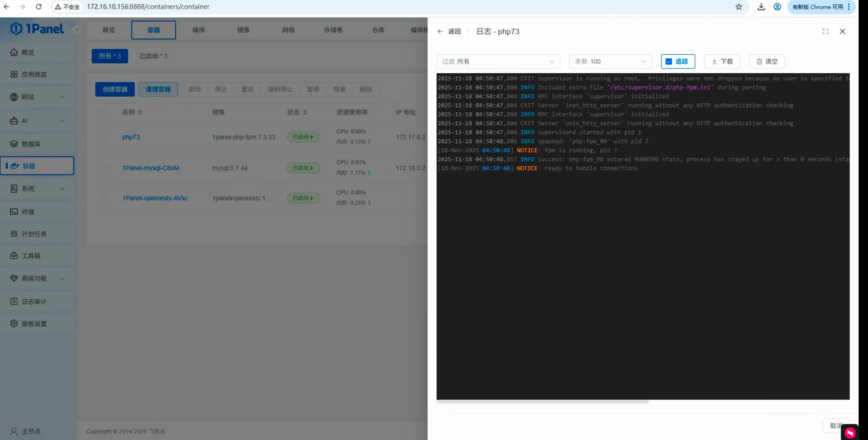Tick the 1Panel-mysql-C8oM row checkbox
The width and height of the screenshot is (868, 440).
(x=104, y=168)
